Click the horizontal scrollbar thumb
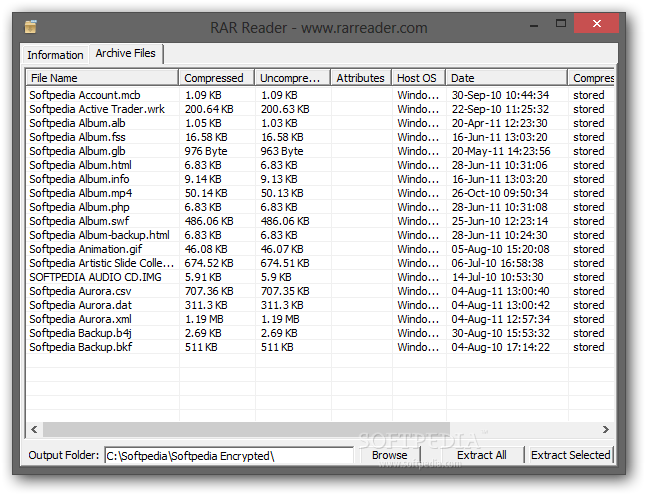Viewport: 646px width, 495px height. tap(246, 429)
